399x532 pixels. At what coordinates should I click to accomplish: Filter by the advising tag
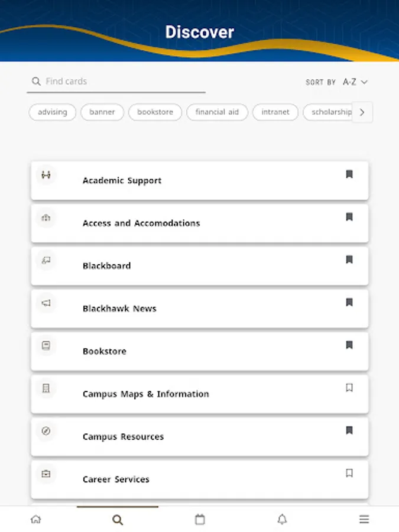[53, 112]
